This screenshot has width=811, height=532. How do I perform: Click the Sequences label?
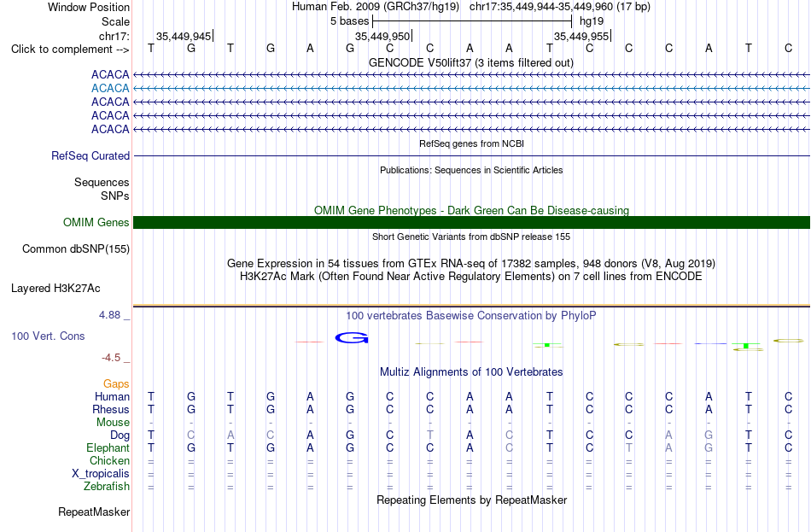coord(102,182)
